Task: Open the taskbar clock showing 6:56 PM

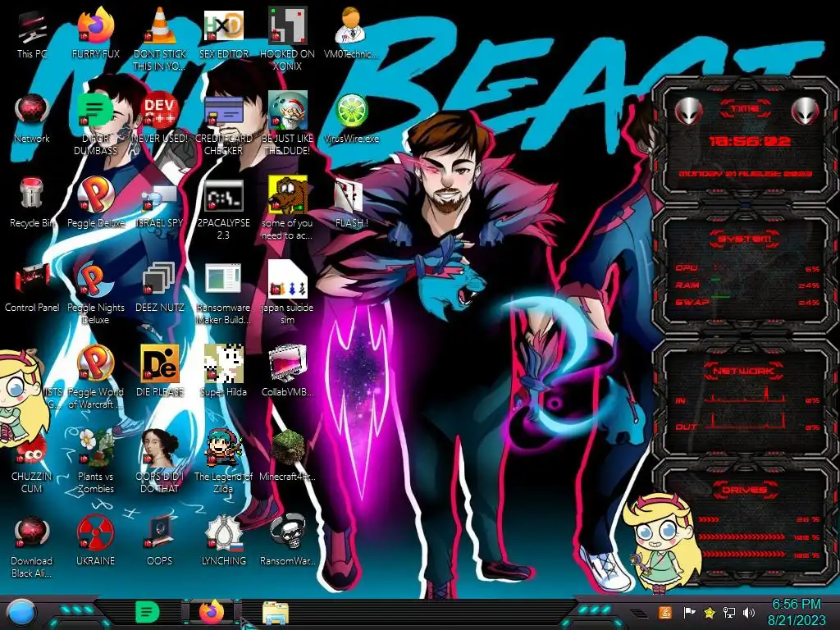Action: [796, 612]
